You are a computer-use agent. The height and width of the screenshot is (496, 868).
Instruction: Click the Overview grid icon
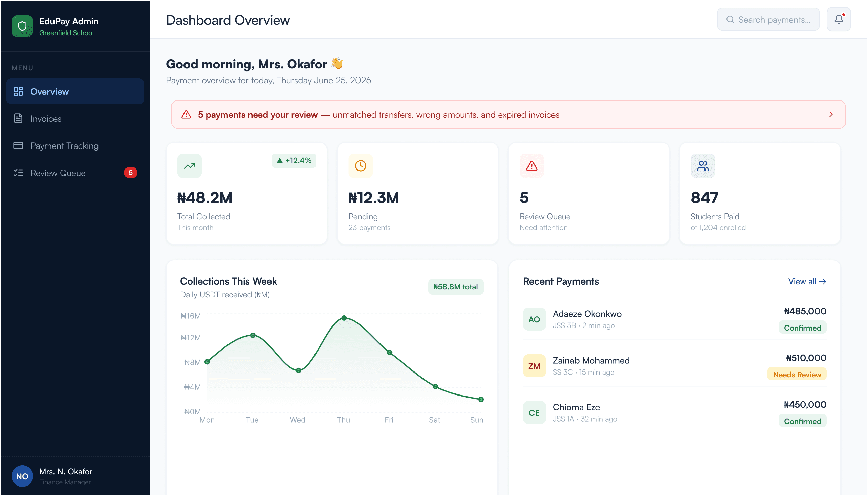(18, 91)
